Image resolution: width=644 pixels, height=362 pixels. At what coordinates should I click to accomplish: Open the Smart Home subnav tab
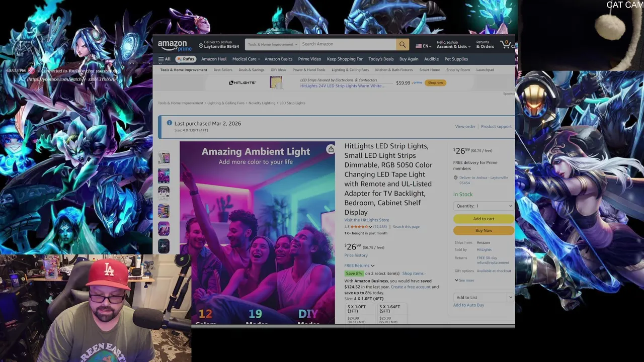tap(430, 70)
